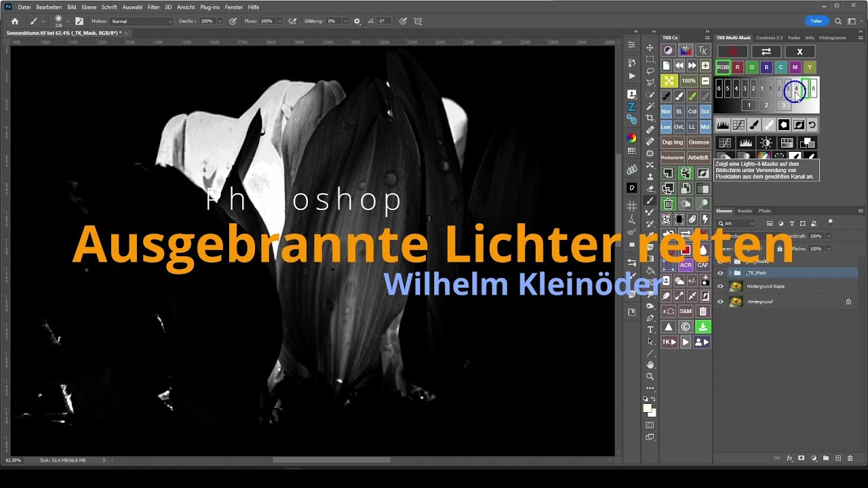Select the Crop tool

pyautogui.click(x=650, y=118)
